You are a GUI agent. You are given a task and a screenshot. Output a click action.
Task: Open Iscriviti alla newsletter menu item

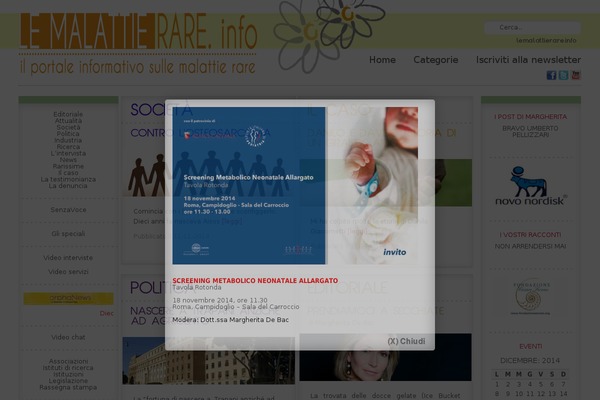[x=528, y=60]
